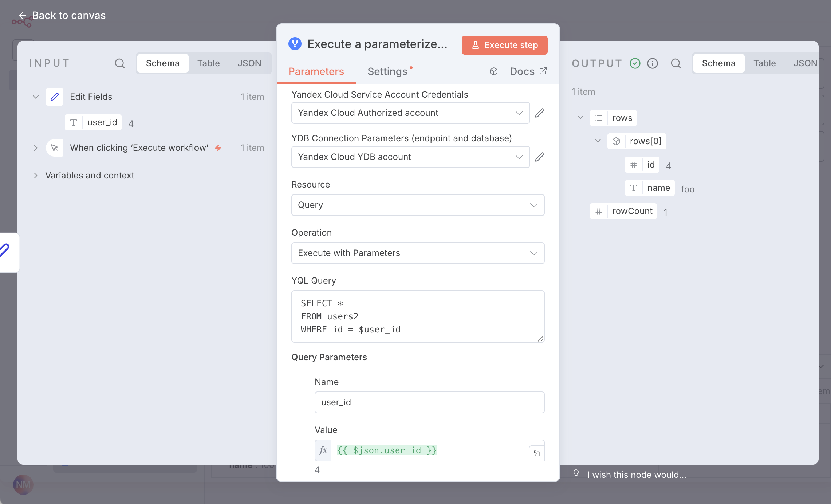Click the Edit Fields node pencil icon
Screen dimensions: 831x504
(54, 97)
